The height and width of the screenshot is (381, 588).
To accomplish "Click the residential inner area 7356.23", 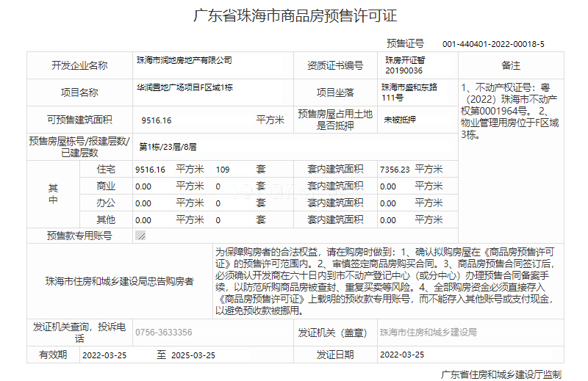I will tap(395, 170).
